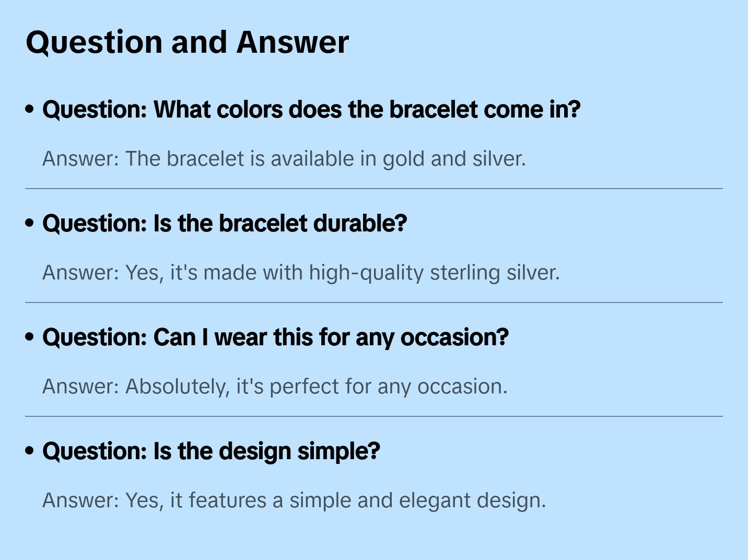The image size is (748, 560).
Task: Click the bullet before the design simple question
Action: (x=30, y=451)
